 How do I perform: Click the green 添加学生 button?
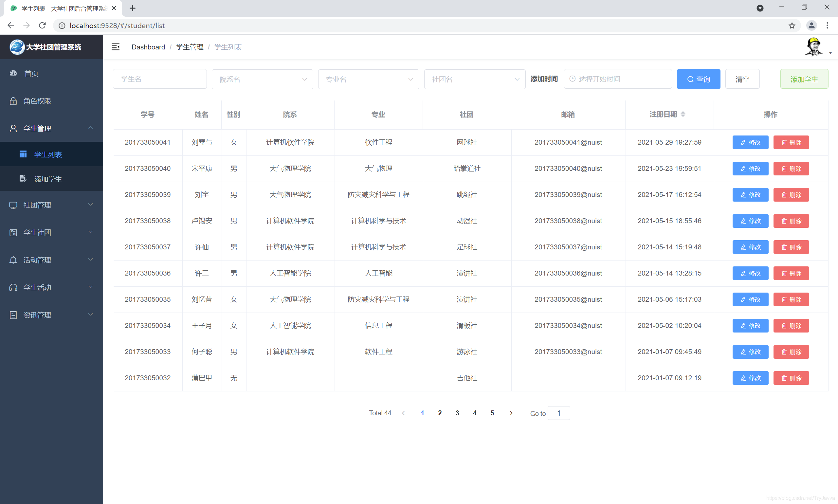point(804,79)
